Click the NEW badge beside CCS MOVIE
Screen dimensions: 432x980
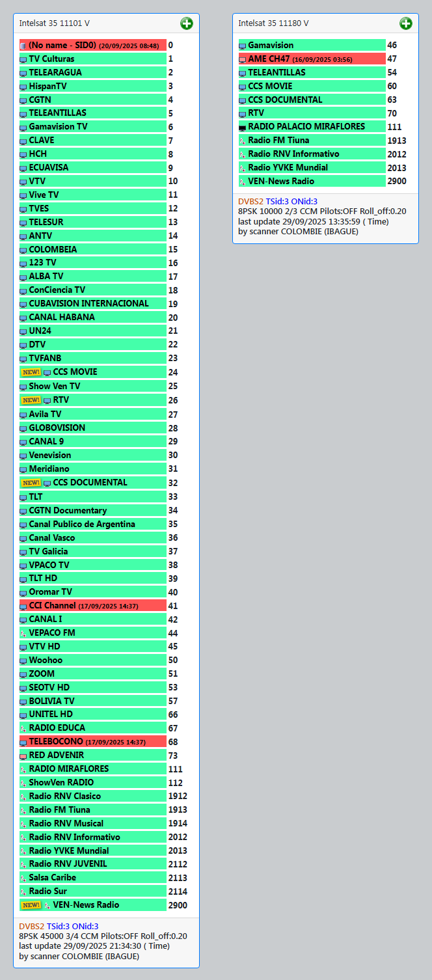[31, 372]
